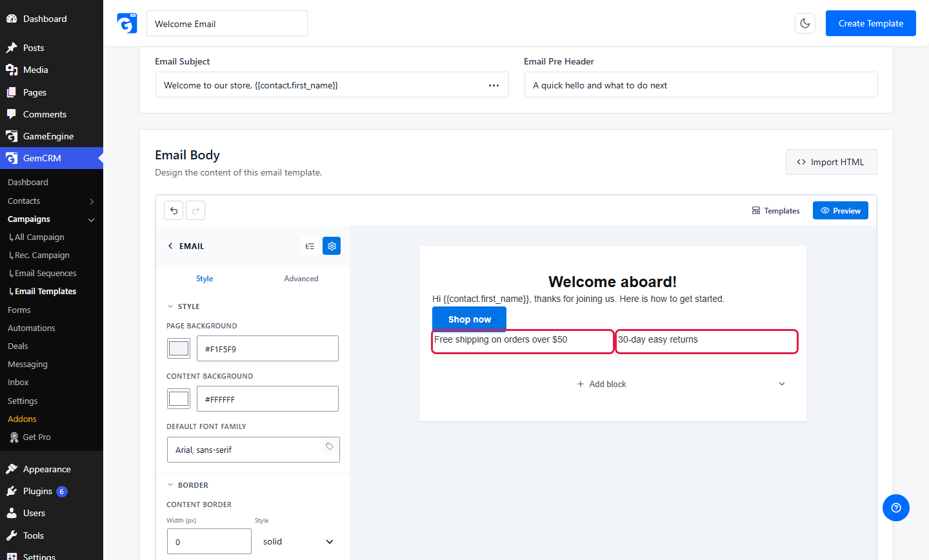Viewport: 929px width, 560px height.
Task: Click the template name Welcome Email field
Action: [227, 23]
